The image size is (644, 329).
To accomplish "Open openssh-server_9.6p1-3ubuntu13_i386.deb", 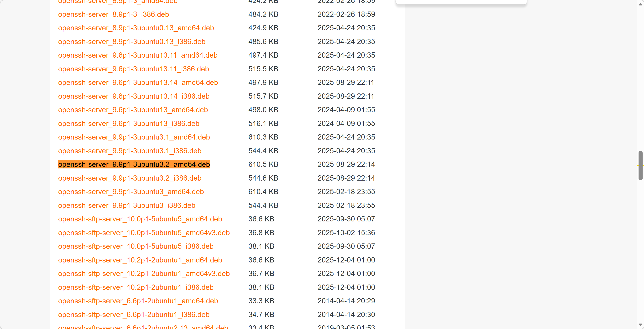I will point(129,124).
